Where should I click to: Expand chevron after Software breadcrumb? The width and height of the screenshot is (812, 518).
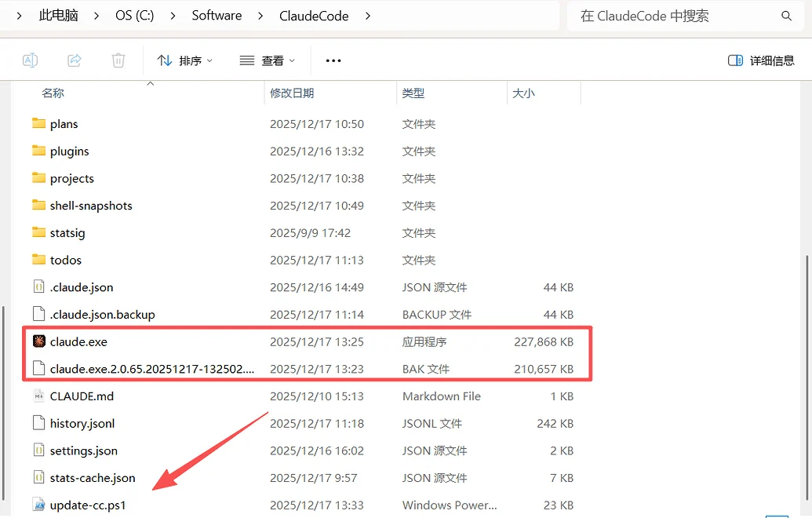click(260, 16)
